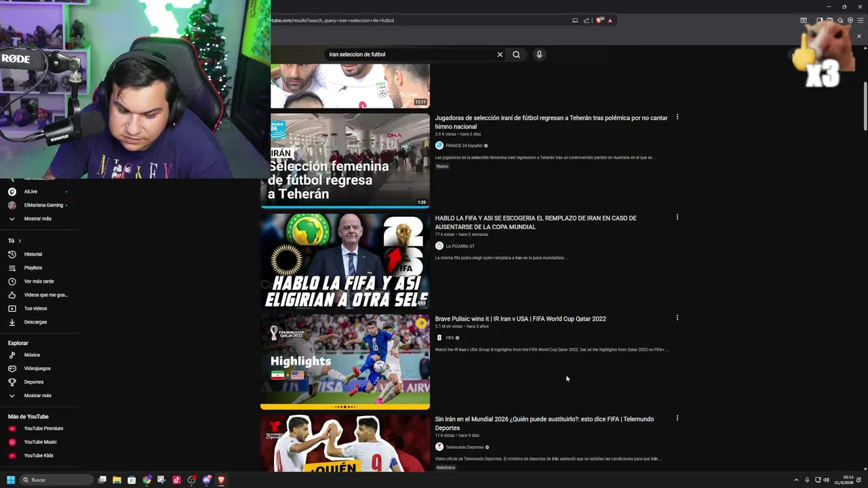Open the volume control in the system tray
Image resolution: width=868 pixels, height=488 pixels.
pyautogui.click(x=826, y=480)
